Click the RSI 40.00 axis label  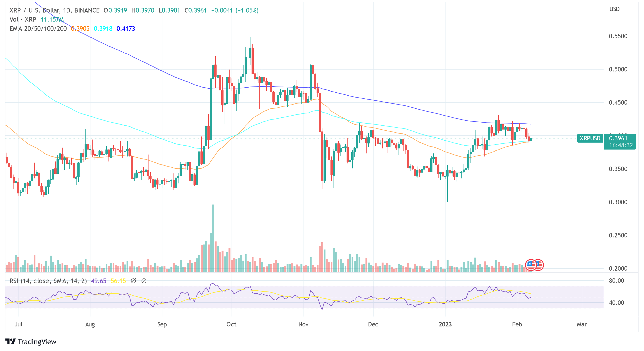pos(617,303)
